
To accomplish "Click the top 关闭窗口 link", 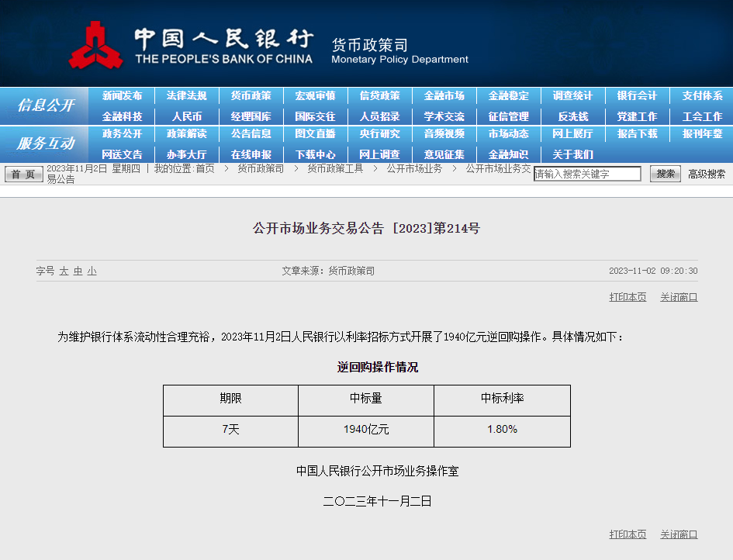I will pyautogui.click(x=679, y=297).
